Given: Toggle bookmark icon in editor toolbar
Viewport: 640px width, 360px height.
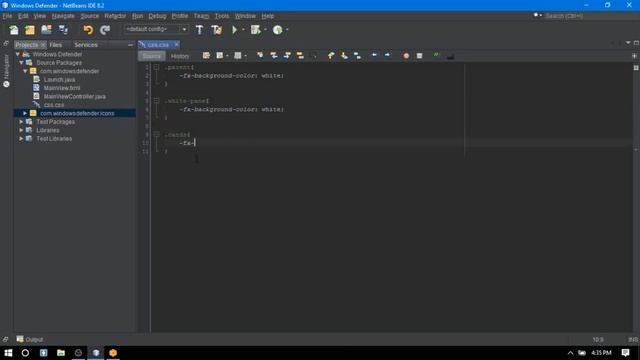Looking at the screenshot, I should (x=357, y=56).
